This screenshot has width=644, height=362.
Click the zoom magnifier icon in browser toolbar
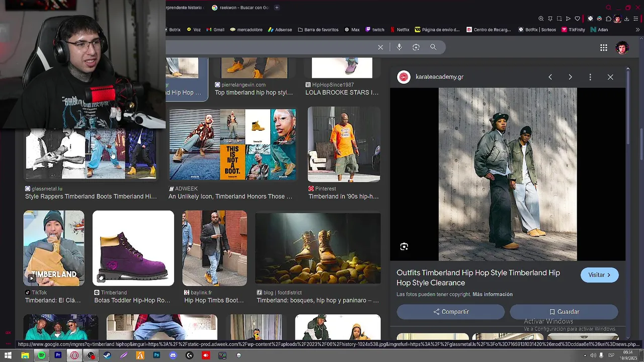[541, 19]
